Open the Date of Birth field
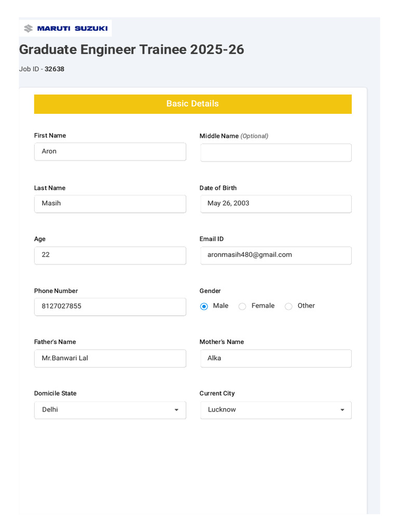Image resolution: width=399 pixels, height=532 pixels. click(276, 204)
